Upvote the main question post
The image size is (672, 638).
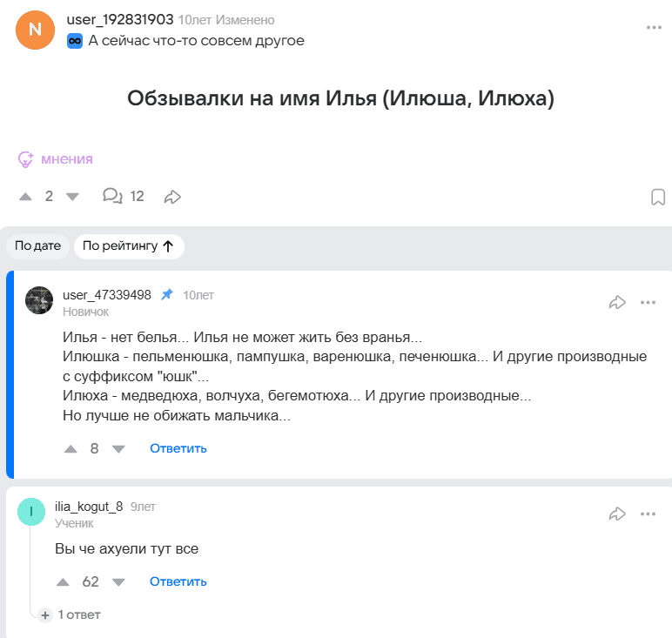26,197
